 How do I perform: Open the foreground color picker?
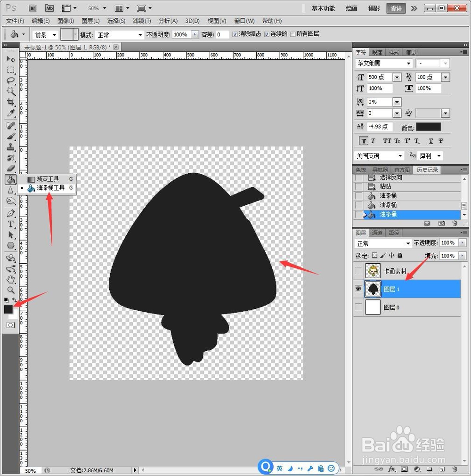8,309
